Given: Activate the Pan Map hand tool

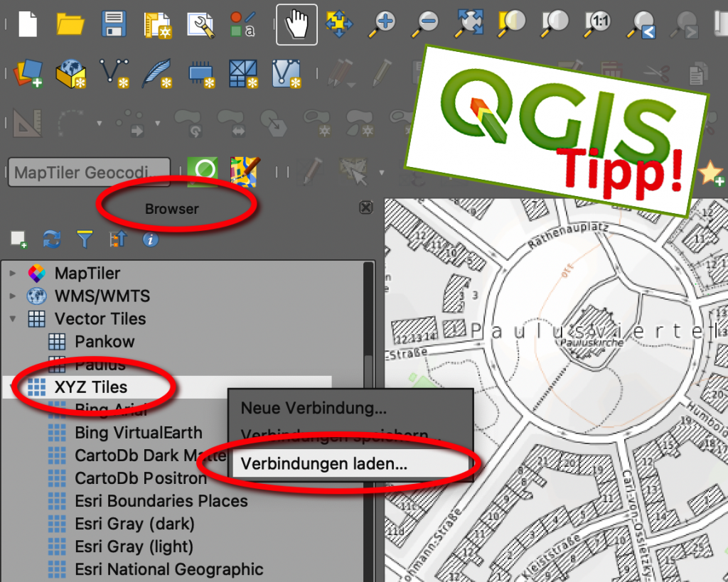Looking at the screenshot, I should coord(296,23).
